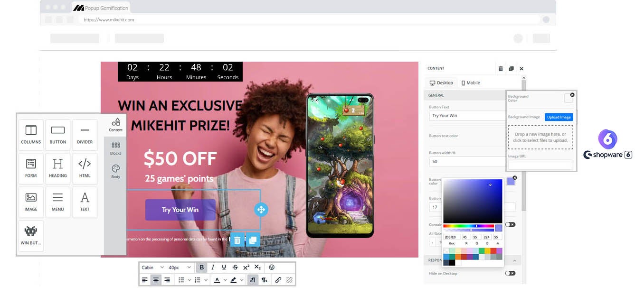Click the Image URL input field
Screen dimensions: 644x304
pos(540,165)
